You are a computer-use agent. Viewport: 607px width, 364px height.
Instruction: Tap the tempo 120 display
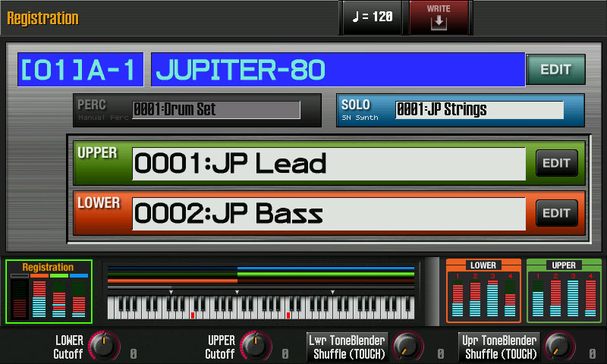point(373,17)
